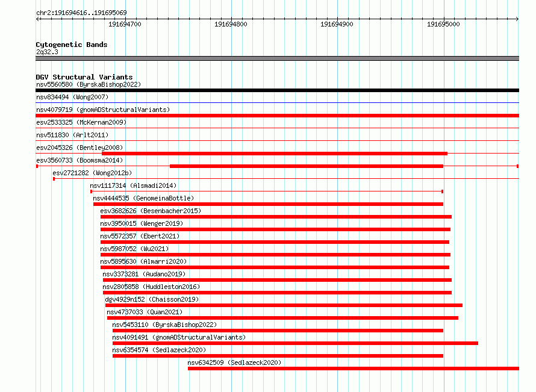Image resolution: width=536 pixels, height=392 pixels.
Task: Select the thin blue nsv834494 line
Action: [277, 102]
